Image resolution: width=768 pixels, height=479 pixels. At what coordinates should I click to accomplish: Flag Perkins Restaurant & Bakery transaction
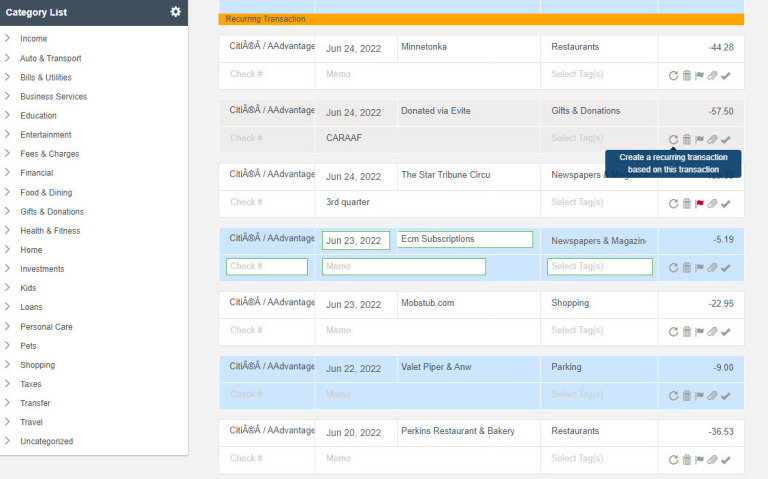(699, 460)
